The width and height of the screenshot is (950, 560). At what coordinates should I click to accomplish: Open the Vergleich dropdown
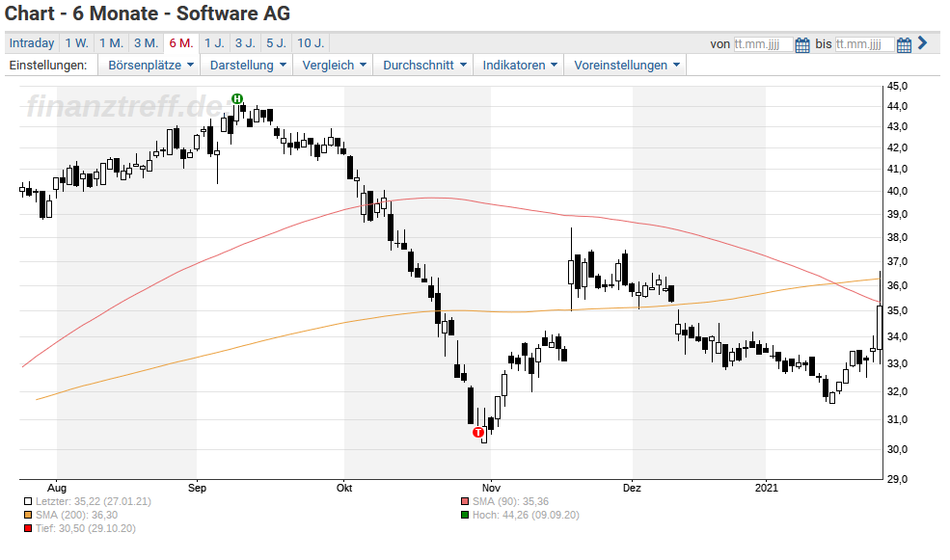(334, 66)
